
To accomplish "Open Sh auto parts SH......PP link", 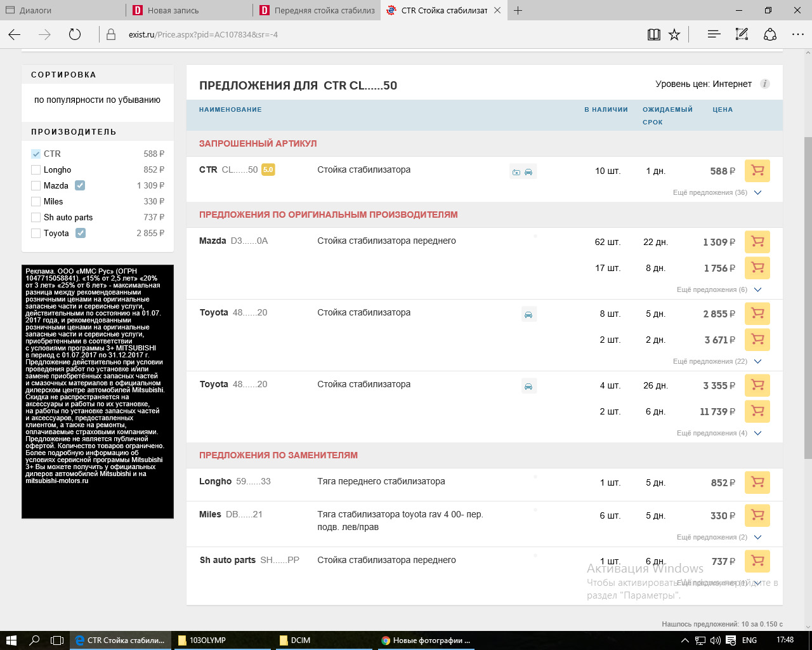I will point(249,560).
